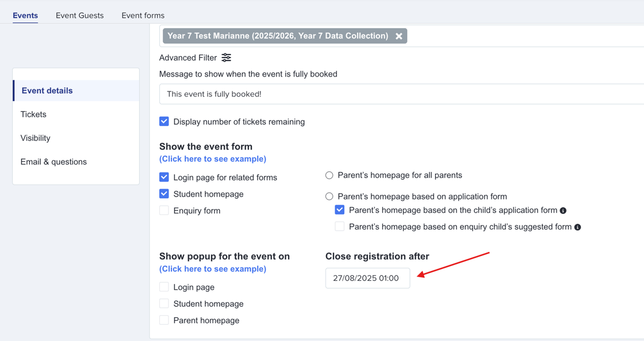The height and width of the screenshot is (341, 644).
Task: Click the close registration date field
Action: coord(367,278)
